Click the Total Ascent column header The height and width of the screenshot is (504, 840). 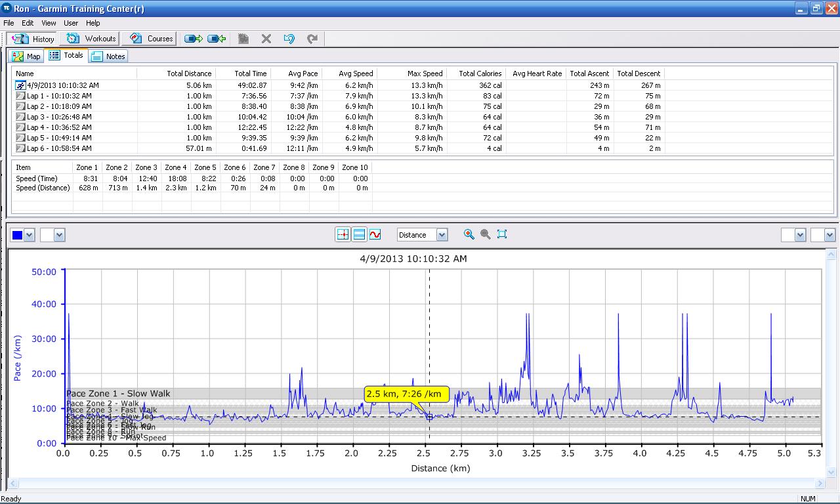(589, 73)
